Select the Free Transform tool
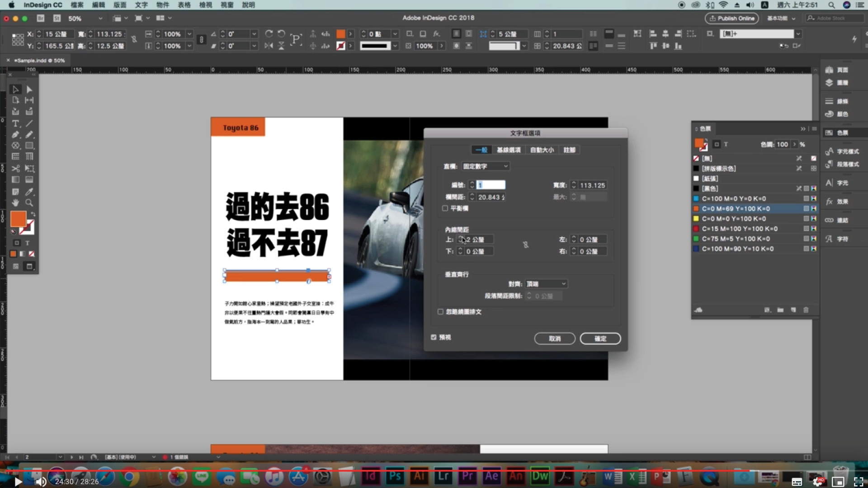 (x=29, y=169)
